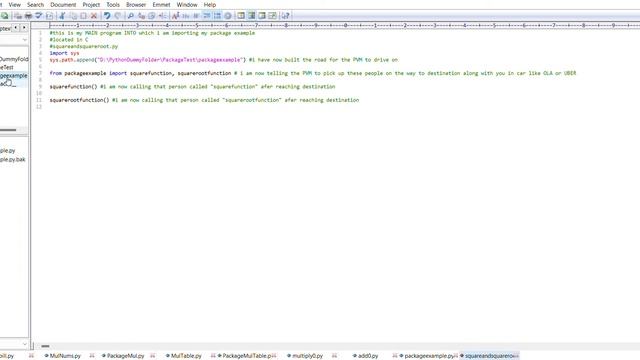Open the Tools menu
Viewport: 640px width, 360px height.
[x=113, y=4]
